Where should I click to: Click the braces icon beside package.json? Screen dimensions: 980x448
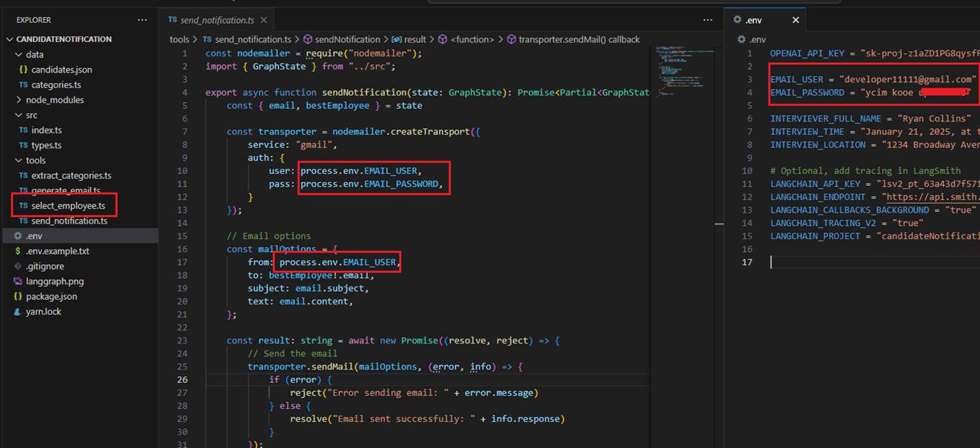[19, 296]
